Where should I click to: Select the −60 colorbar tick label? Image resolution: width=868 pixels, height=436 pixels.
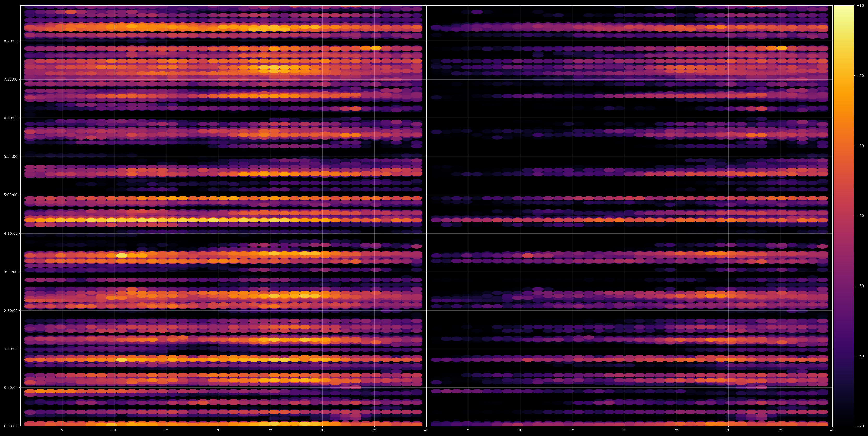(x=860, y=356)
